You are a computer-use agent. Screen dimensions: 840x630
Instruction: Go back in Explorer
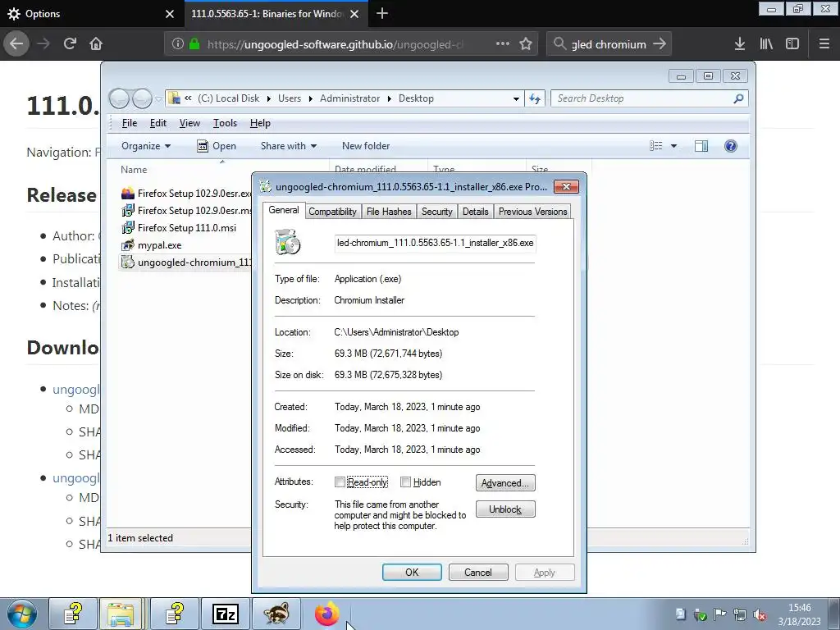(119, 98)
